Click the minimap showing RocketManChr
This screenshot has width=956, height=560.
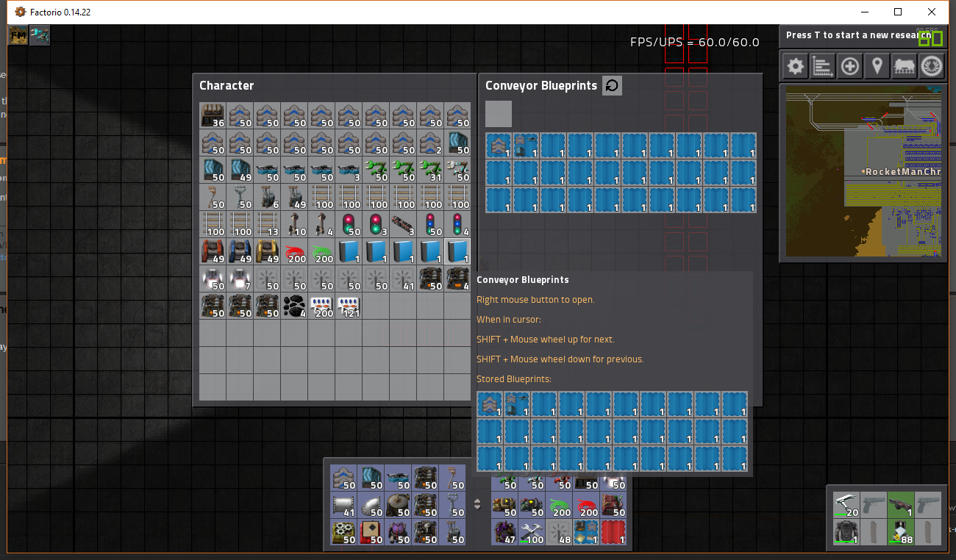click(861, 171)
